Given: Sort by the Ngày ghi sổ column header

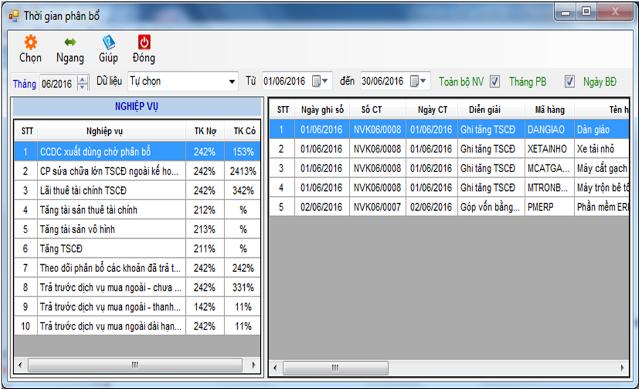Looking at the screenshot, I should coord(322,109).
